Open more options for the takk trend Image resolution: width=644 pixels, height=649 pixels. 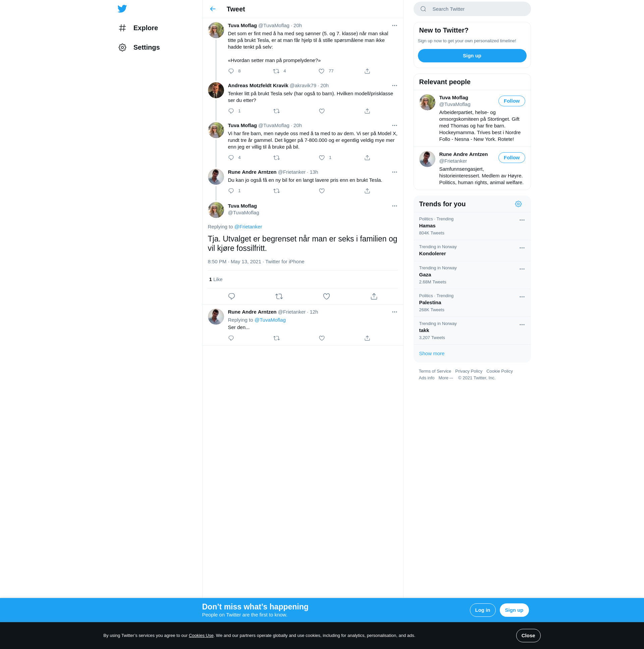click(522, 325)
